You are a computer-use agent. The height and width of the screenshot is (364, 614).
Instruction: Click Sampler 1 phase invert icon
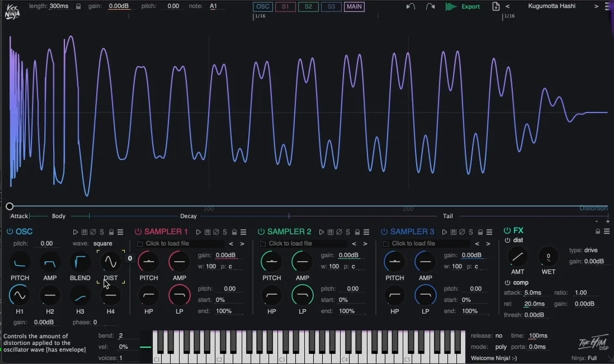point(216,232)
